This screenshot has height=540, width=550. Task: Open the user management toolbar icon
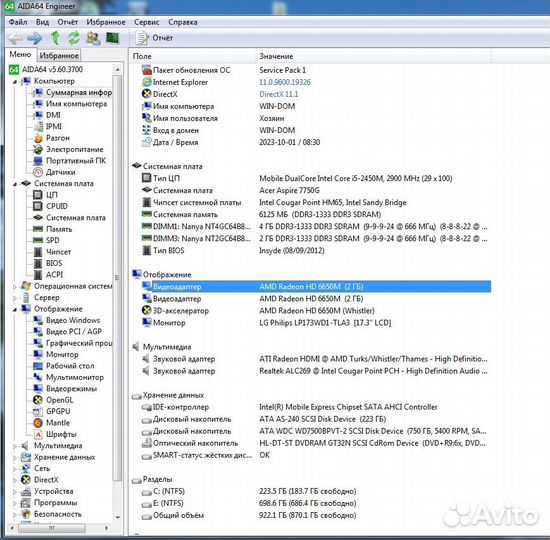pyautogui.click(x=93, y=38)
